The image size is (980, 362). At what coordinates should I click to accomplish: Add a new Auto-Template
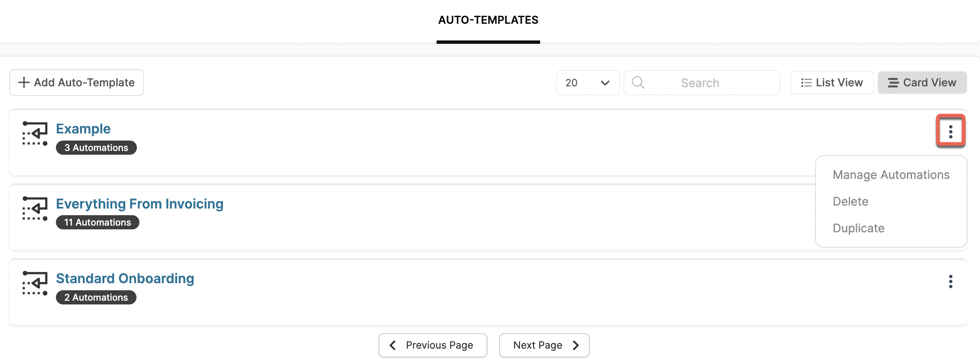[x=76, y=83]
